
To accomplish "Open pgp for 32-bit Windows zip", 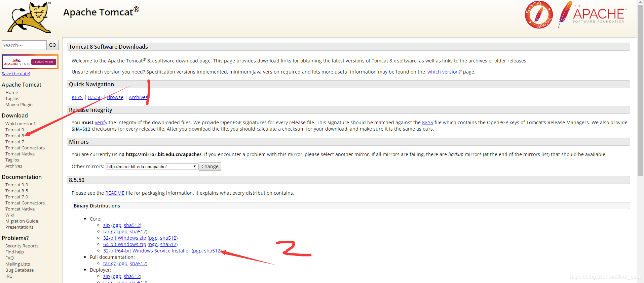I will pyautogui.click(x=153, y=238).
